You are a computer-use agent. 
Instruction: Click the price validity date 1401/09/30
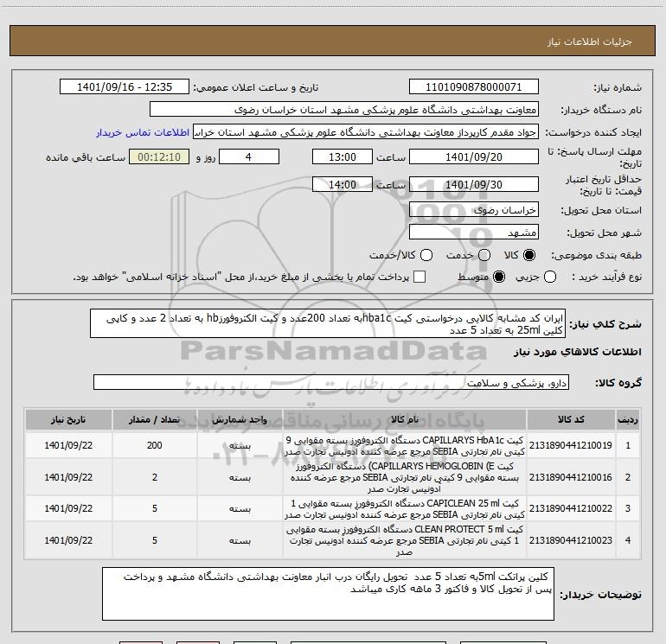tap(474, 185)
